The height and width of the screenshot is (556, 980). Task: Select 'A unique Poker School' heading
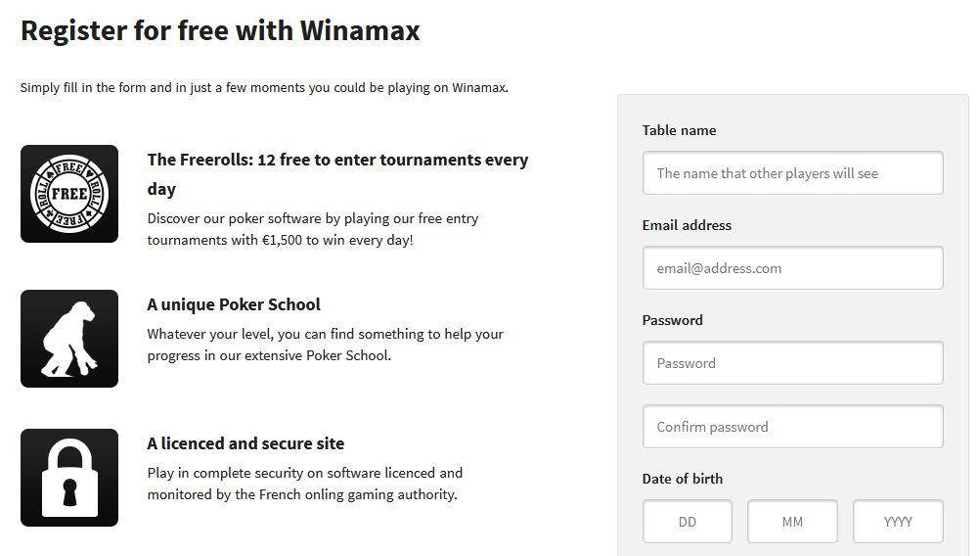234,304
